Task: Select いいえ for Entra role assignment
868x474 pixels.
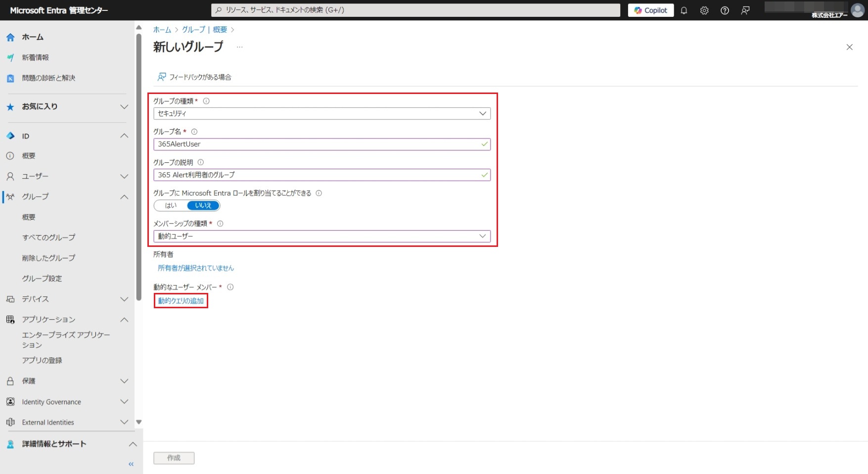Action: click(203, 205)
